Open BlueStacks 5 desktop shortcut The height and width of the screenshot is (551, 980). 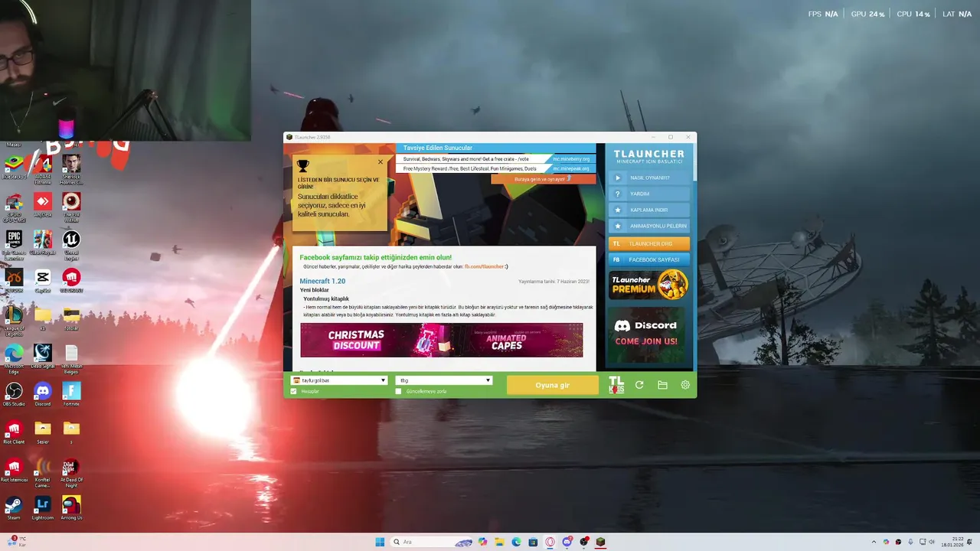pos(14,168)
